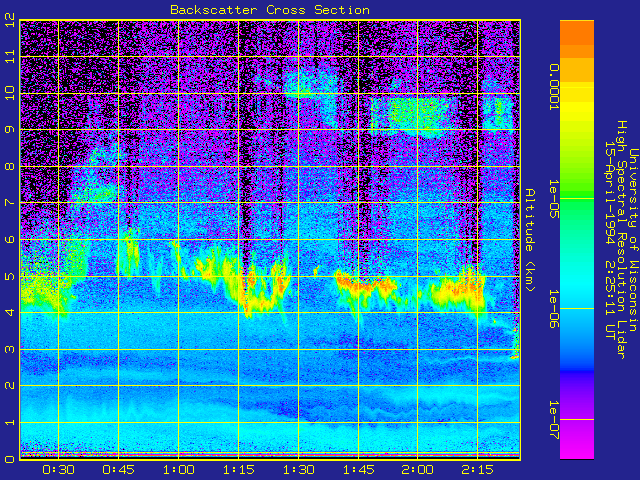
Task: Click the 1e-05 color scale label
Action: (x=553, y=199)
